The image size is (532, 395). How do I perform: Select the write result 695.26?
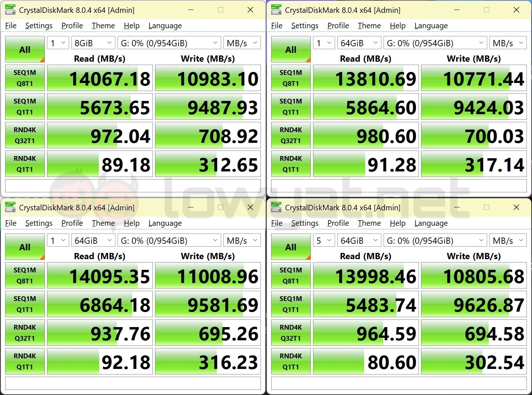(208, 333)
